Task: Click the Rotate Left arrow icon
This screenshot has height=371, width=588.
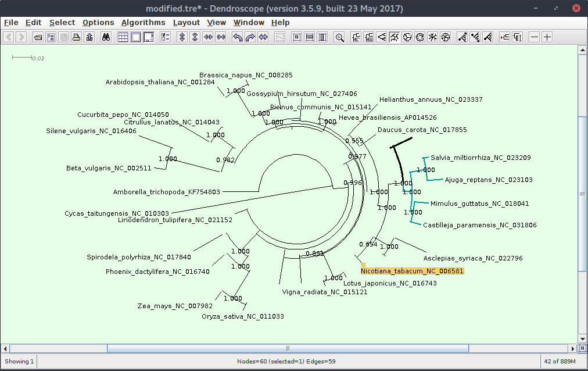Action: (x=237, y=37)
